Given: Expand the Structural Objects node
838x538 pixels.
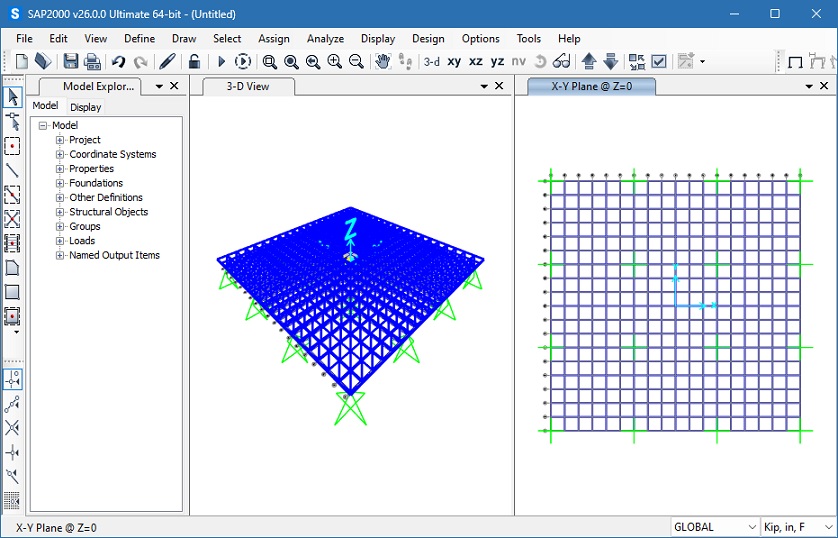Looking at the screenshot, I should point(60,212).
